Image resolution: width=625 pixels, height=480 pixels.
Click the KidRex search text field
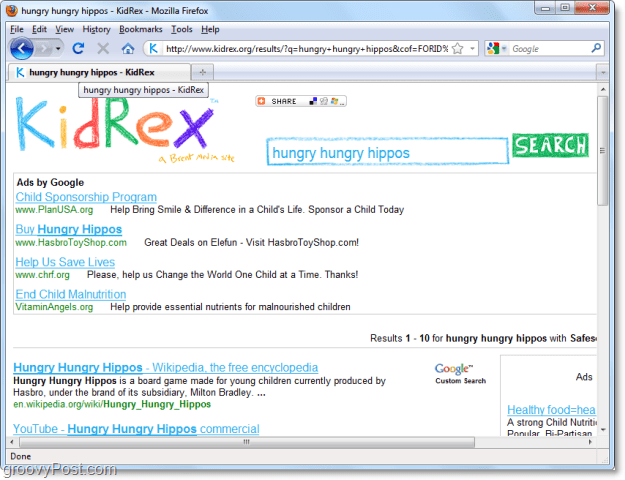[x=387, y=152]
